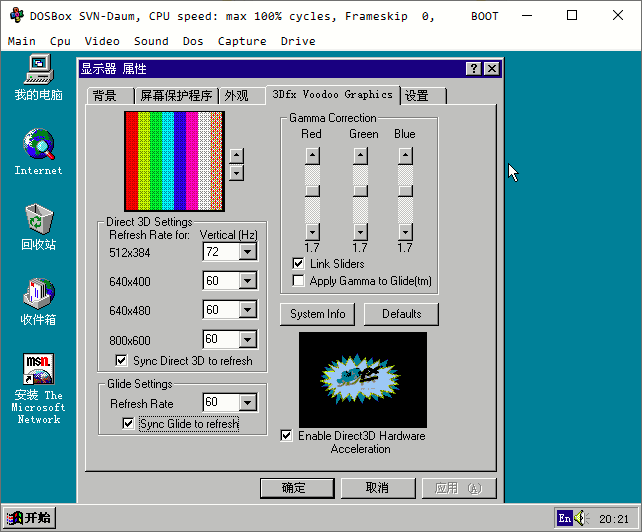Open the 开始 Start menu button
The width and height of the screenshot is (642, 532).
coord(29,518)
